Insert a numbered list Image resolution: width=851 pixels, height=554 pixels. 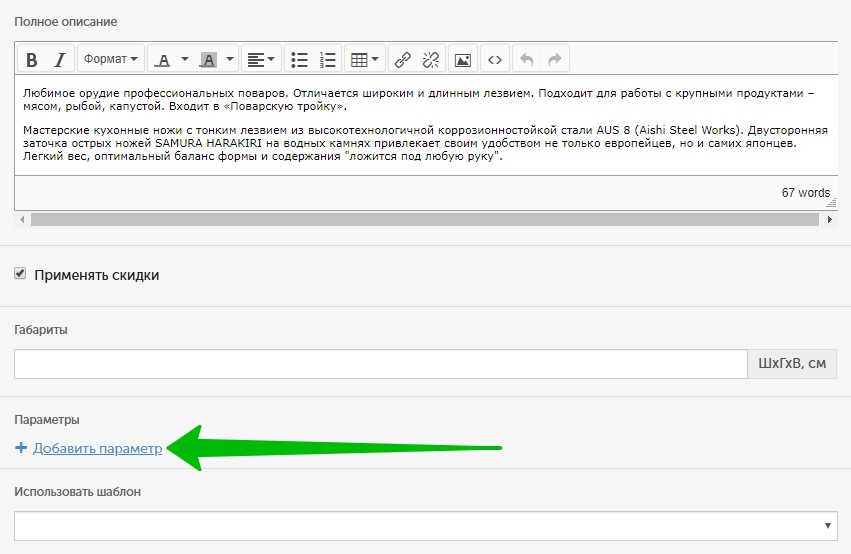click(327, 60)
